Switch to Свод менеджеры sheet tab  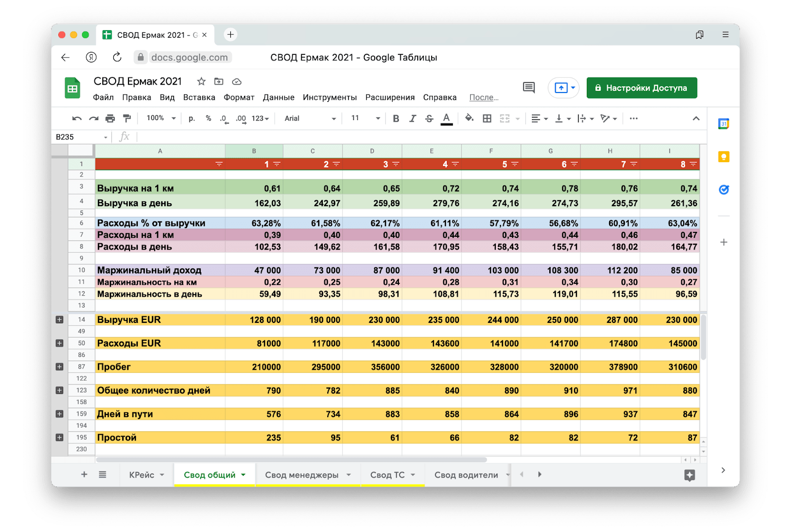pyautogui.click(x=302, y=475)
